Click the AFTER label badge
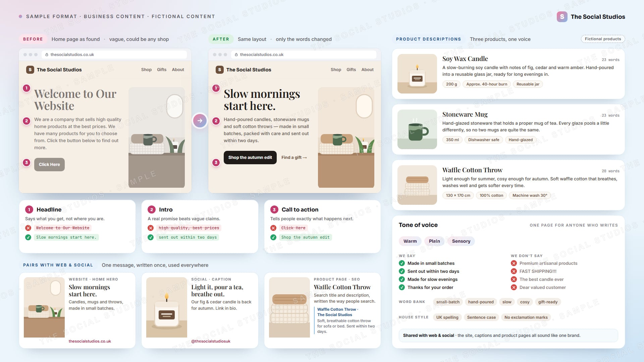The image size is (644, 362). [x=221, y=39]
